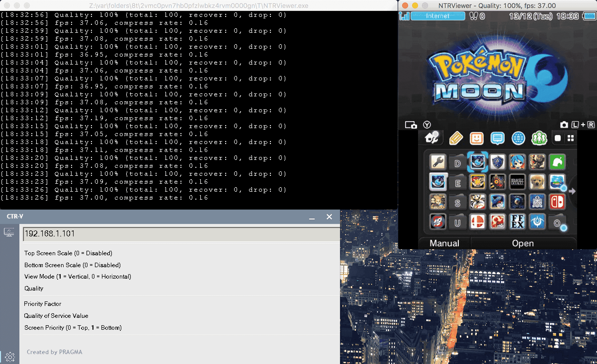597x364 pixels.
Task: Tap the Open button on 3DS screen
Action: [523, 243]
